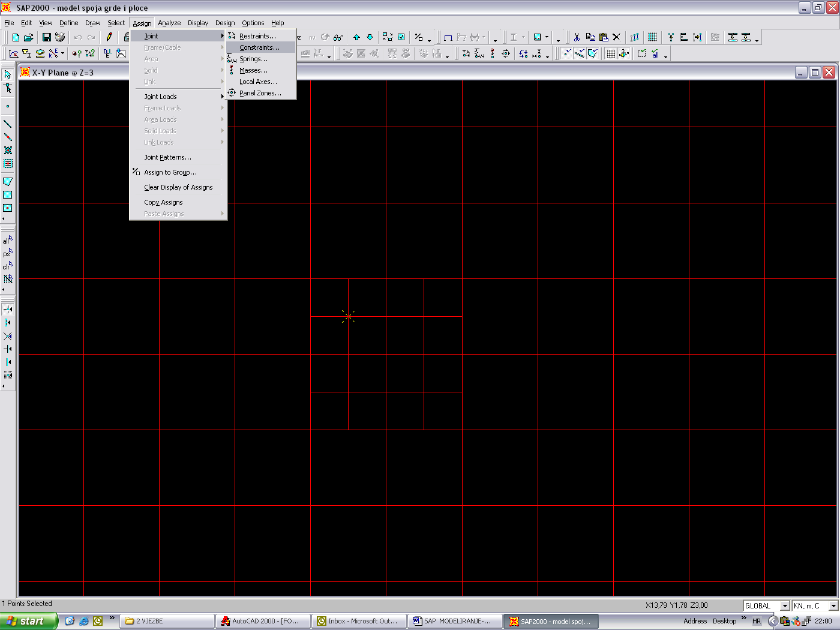This screenshot has height=630, width=840.
Task: Click the Delete X toolbar icon
Action: pyautogui.click(x=617, y=37)
